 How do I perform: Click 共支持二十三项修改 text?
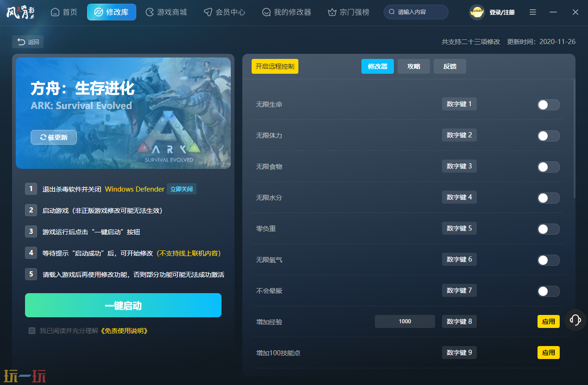471,42
